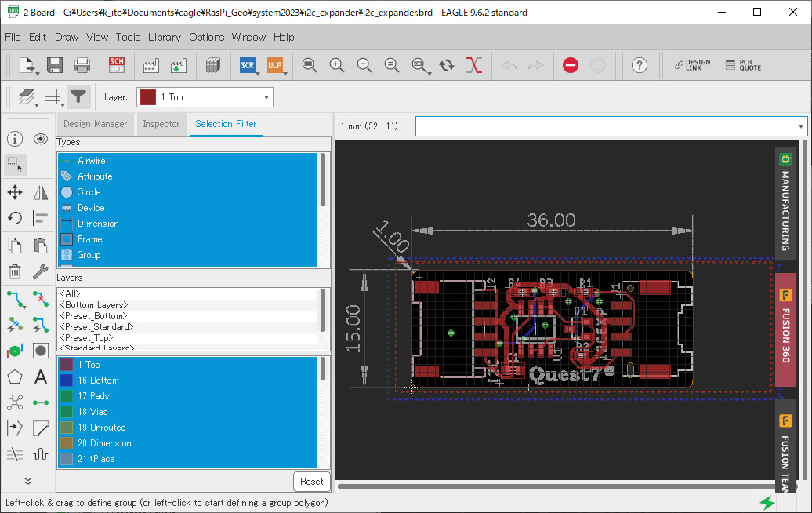This screenshot has height=513, width=812.
Task: Select the Info tool
Action: click(15, 139)
